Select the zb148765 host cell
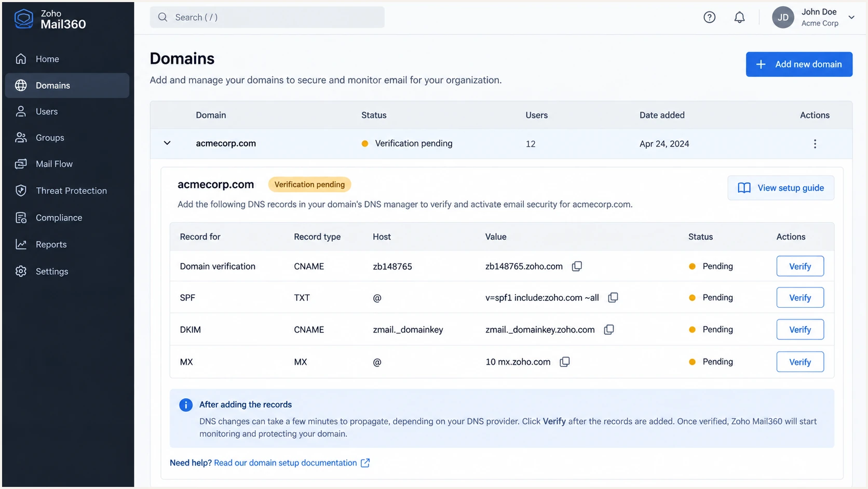The image size is (868, 489). 392,266
